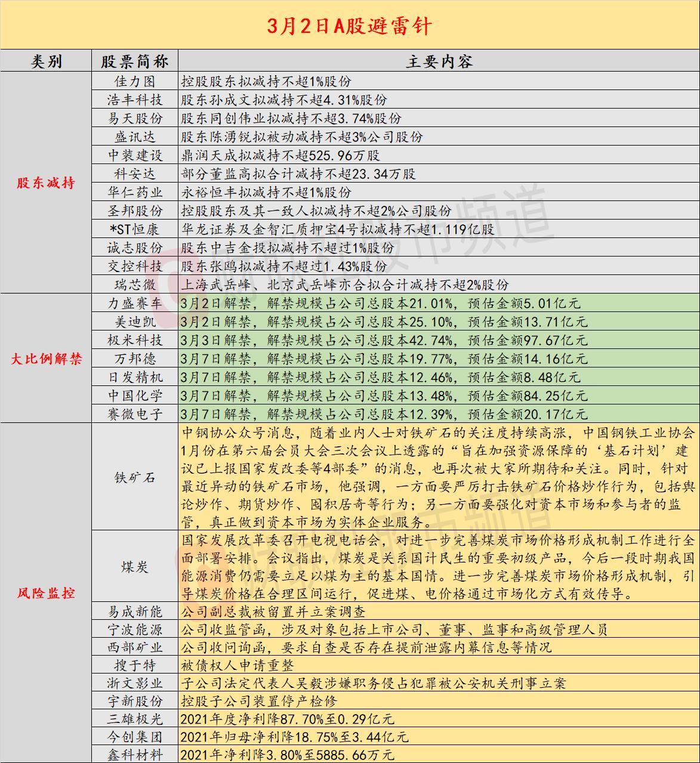Click '鼎润天成拟减持不超525.96万股' content

pyautogui.click(x=280, y=155)
